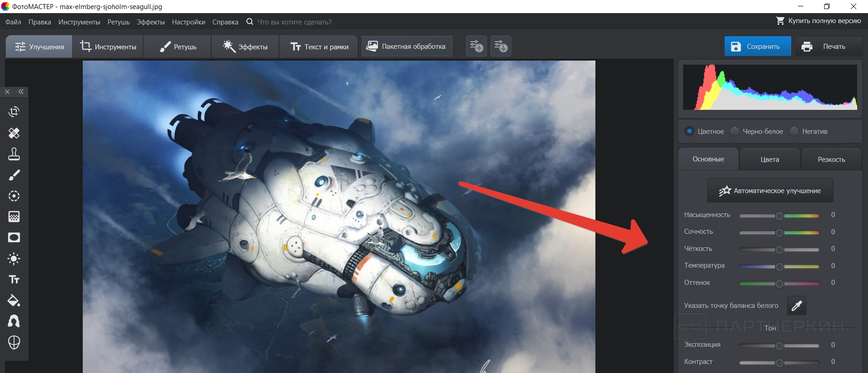Select the paint bucket fill tool
This screenshot has width=868, height=373.
[x=14, y=301]
